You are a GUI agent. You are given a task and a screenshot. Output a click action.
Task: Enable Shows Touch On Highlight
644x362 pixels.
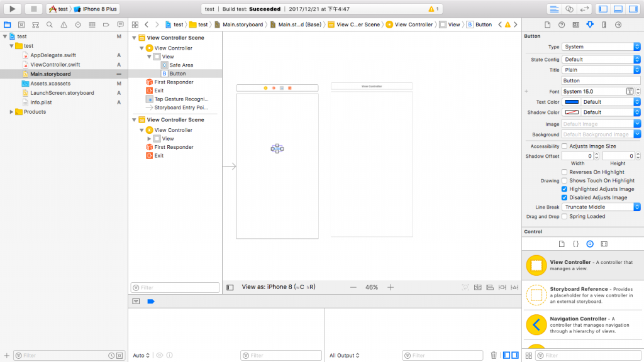564,180
